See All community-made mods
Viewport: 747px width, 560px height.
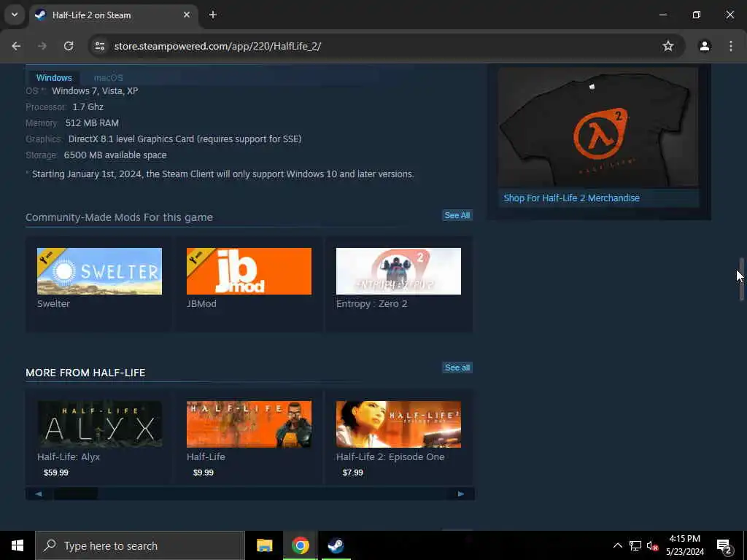[x=457, y=215]
